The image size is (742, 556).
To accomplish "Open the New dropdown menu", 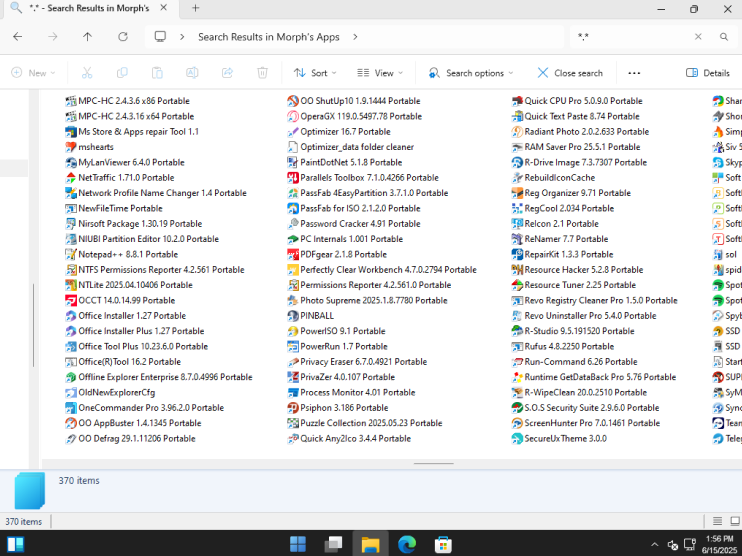I will tap(33, 73).
